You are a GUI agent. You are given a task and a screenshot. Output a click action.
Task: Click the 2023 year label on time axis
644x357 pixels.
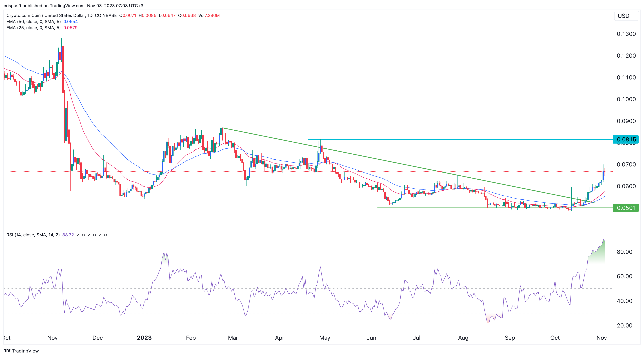point(144,338)
